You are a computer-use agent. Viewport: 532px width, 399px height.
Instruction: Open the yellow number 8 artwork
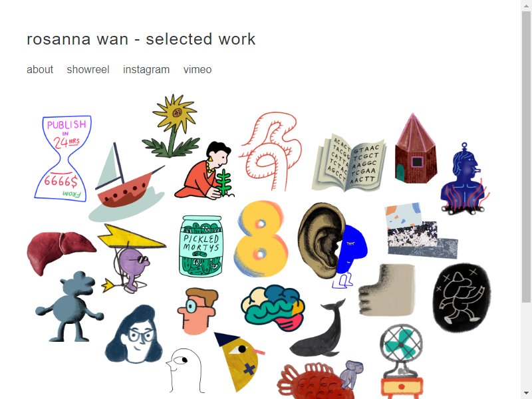coord(261,239)
